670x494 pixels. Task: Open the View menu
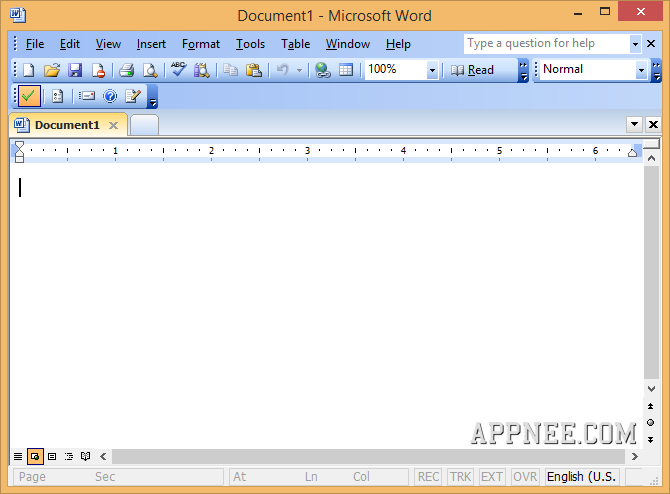click(x=108, y=44)
